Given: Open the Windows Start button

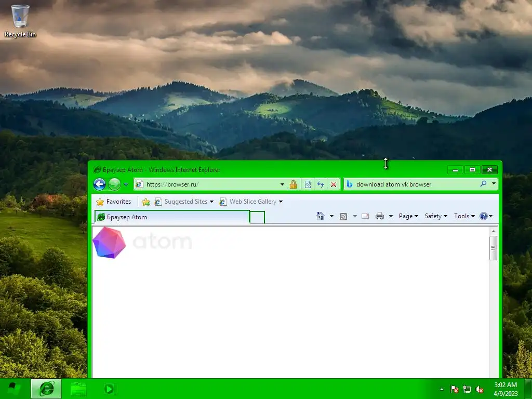Looking at the screenshot, I should [14, 389].
